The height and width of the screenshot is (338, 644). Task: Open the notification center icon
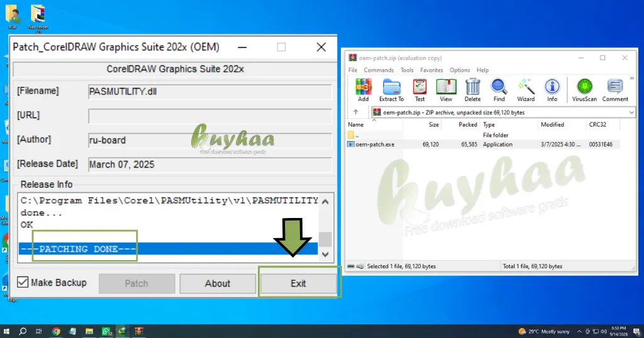click(637, 332)
